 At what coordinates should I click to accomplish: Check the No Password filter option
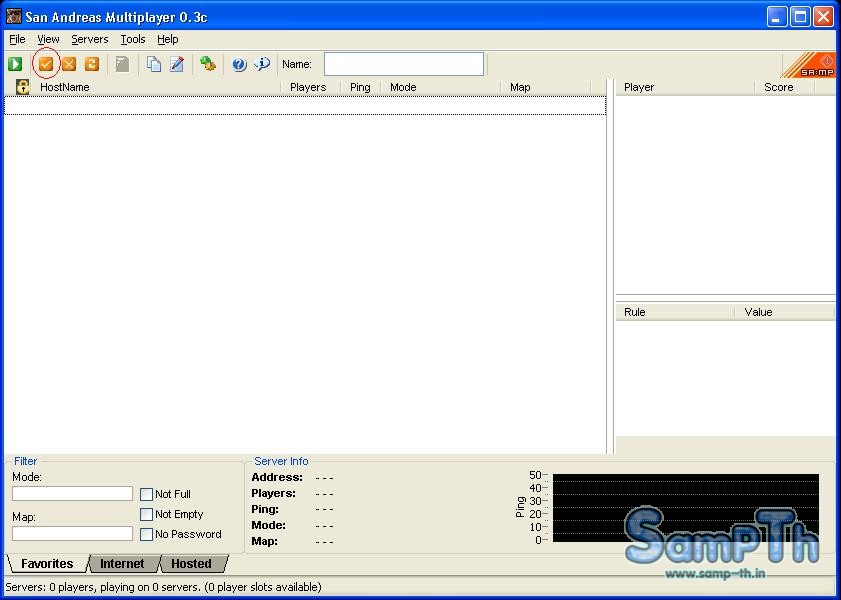tap(147, 534)
